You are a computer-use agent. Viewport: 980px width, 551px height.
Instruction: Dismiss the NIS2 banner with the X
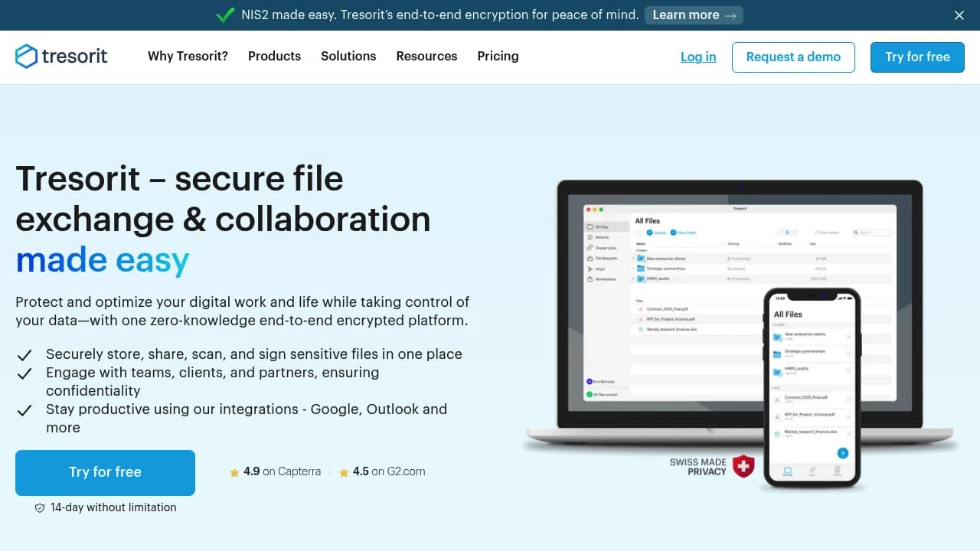tap(959, 15)
